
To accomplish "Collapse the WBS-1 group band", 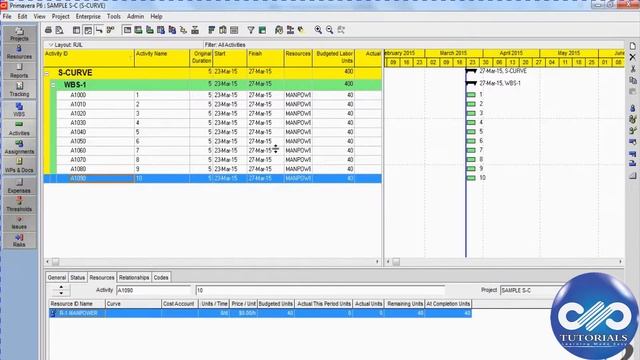I will pyautogui.click(x=53, y=85).
